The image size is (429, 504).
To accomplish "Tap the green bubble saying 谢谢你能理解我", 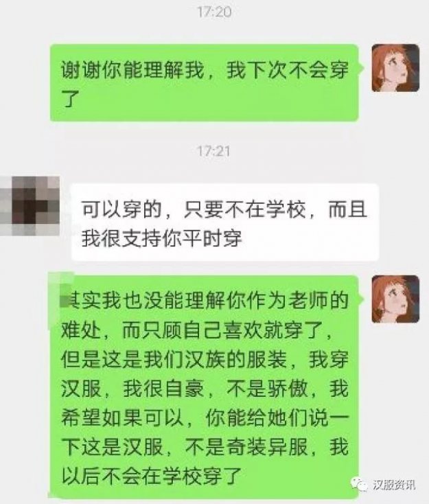I will click(204, 82).
